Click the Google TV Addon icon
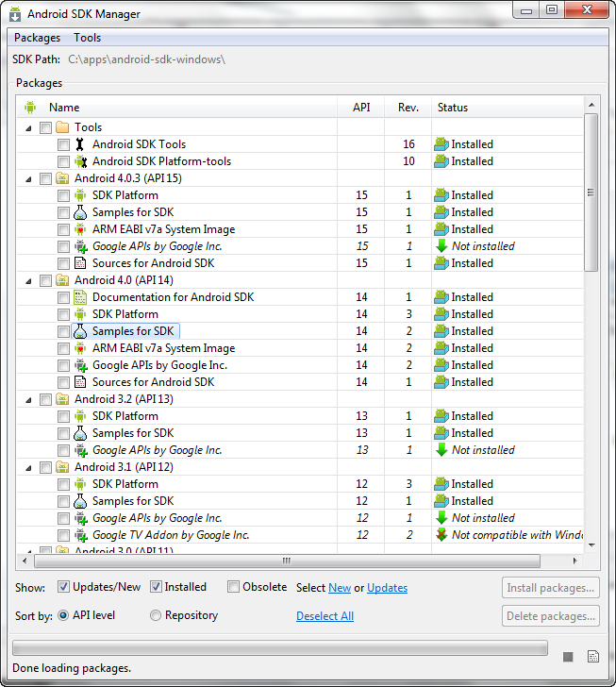 tap(80, 535)
